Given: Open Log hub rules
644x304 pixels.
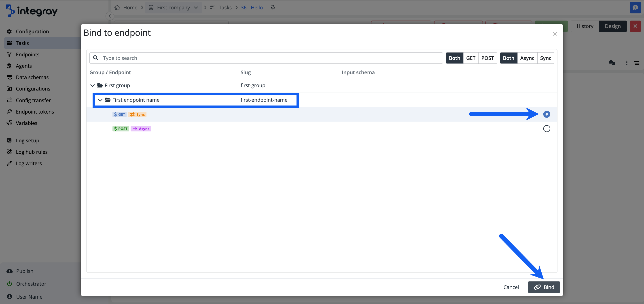Looking at the screenshot, I should (32, 152).
